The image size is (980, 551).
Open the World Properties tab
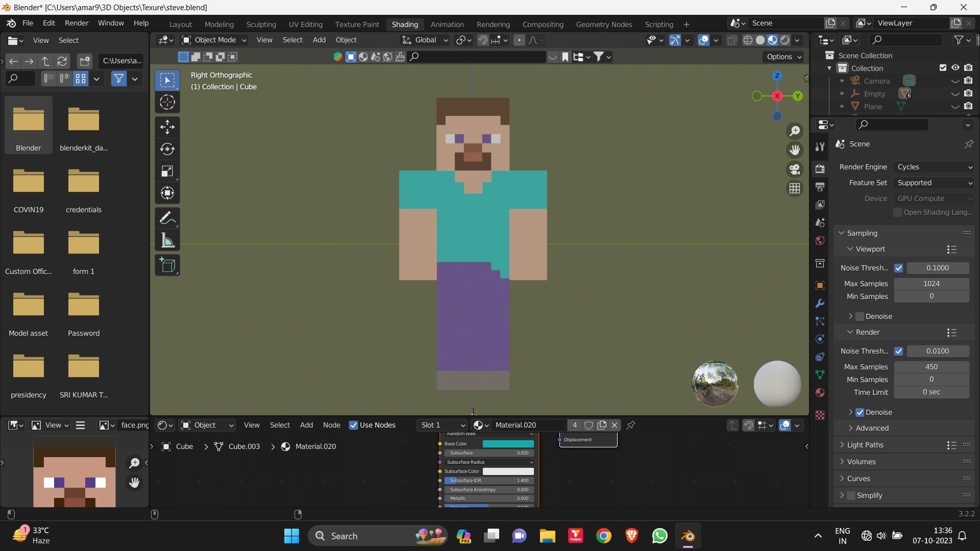point(820,240)
